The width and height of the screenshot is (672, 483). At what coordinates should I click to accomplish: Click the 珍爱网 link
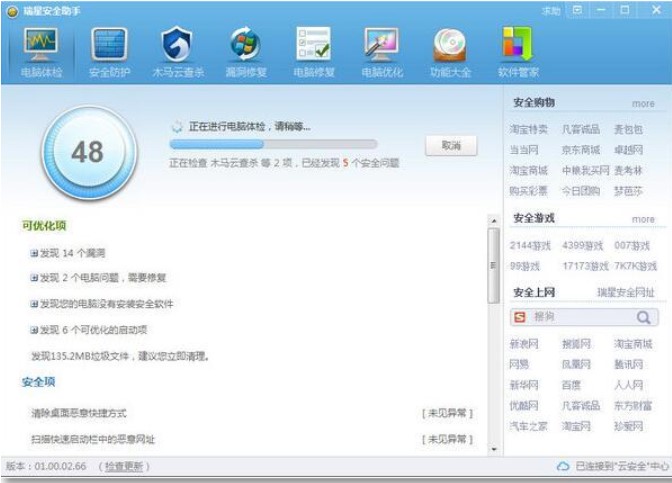point(628,426)
